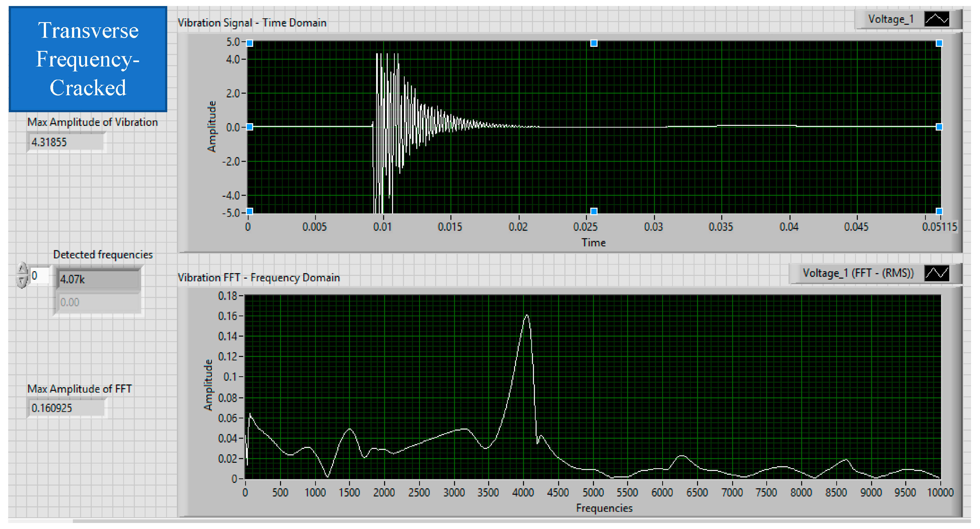Select the greyed 0.00 array element
The image size is (980, 529).
click(98, 302)
